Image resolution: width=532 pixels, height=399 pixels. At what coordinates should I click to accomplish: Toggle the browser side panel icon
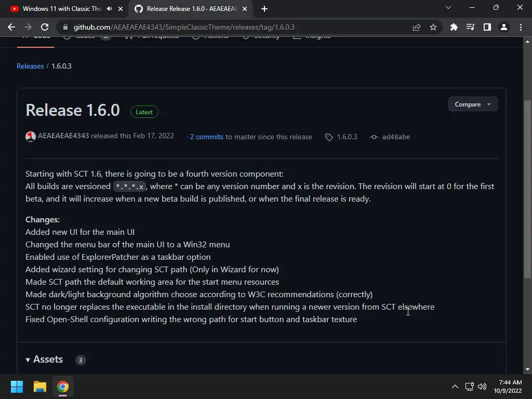pyautogui.click(x=487, y=27)
